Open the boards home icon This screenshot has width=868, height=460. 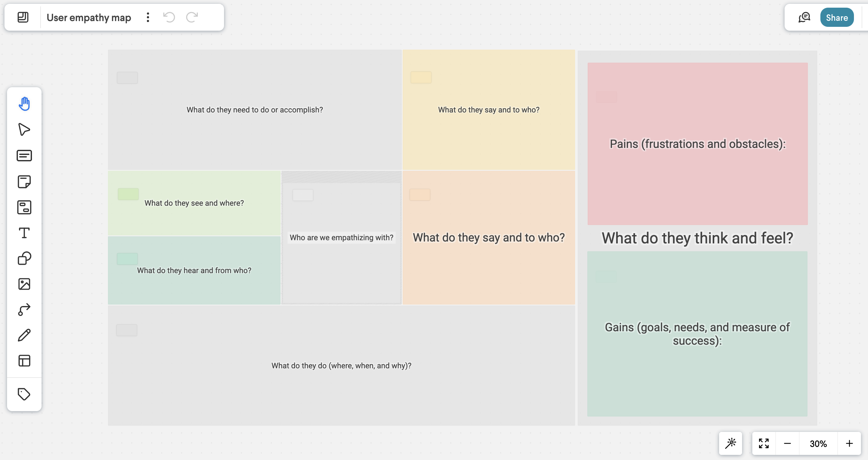pos(23,17)
